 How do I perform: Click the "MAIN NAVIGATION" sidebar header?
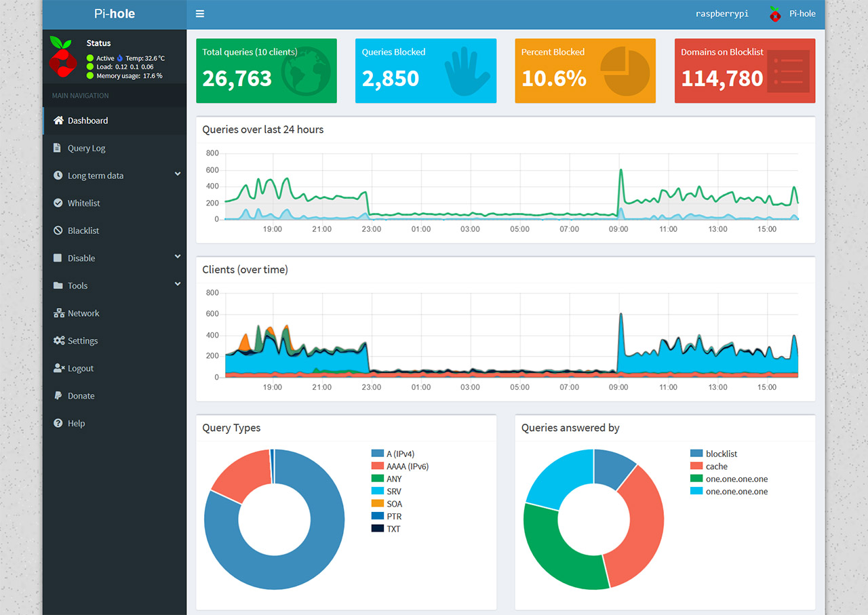tap(81, 96)
